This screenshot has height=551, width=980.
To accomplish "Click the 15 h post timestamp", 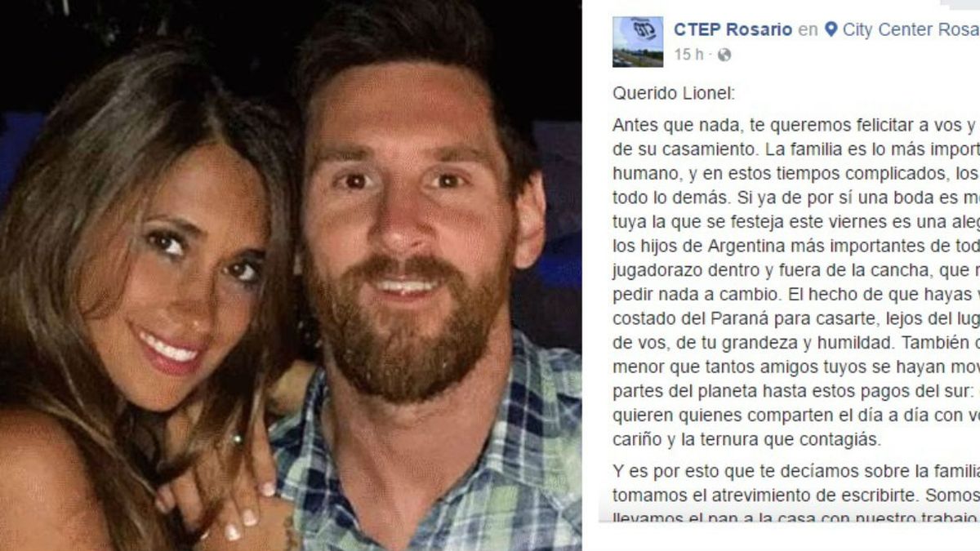I will point(688,55).
